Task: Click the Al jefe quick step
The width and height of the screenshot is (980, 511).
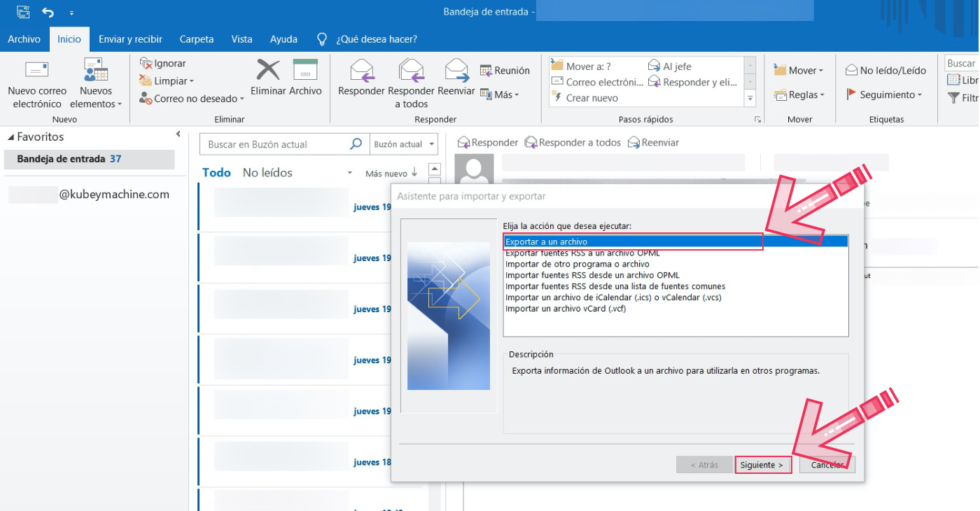Action: pos(670,66)
